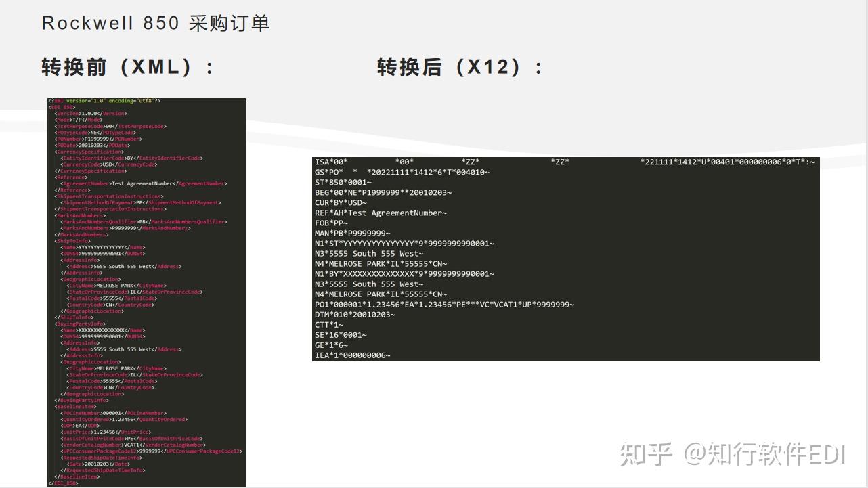Click the XML declaration line at top
This screenshot has height=488, width=868.
[104, 101]
